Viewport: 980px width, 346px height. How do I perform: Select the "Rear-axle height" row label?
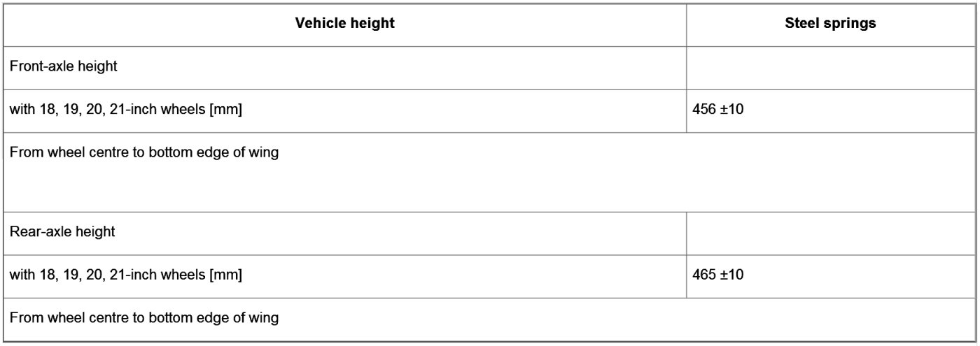[62, 232]
